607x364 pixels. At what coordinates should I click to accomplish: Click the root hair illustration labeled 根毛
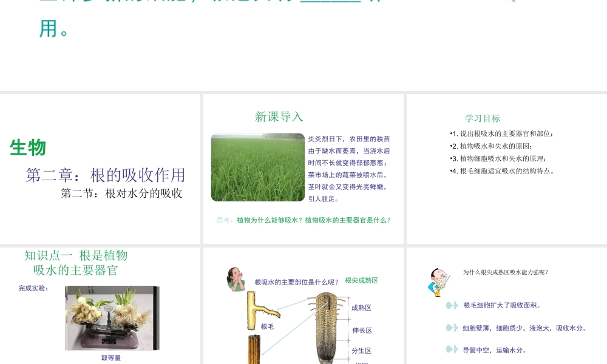263,311
